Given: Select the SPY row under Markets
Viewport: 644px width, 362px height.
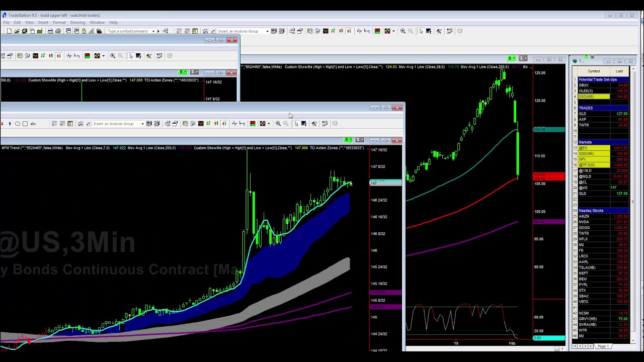Looking at the screenshot, I should (600, 159).
